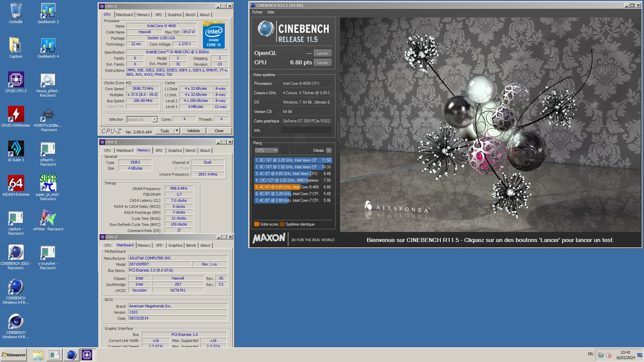Switch to CPU tab in the CPU-Z Timings window

(107, 150)
